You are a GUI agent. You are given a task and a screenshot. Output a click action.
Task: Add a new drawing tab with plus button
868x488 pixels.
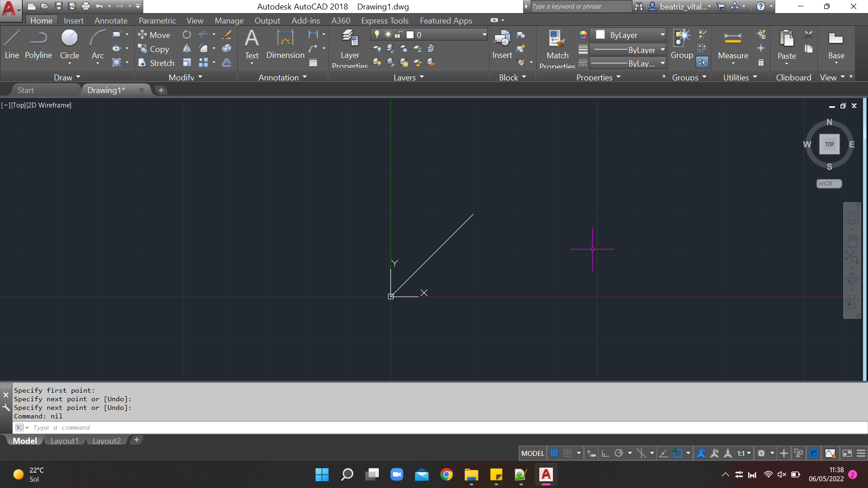point(161,90)
